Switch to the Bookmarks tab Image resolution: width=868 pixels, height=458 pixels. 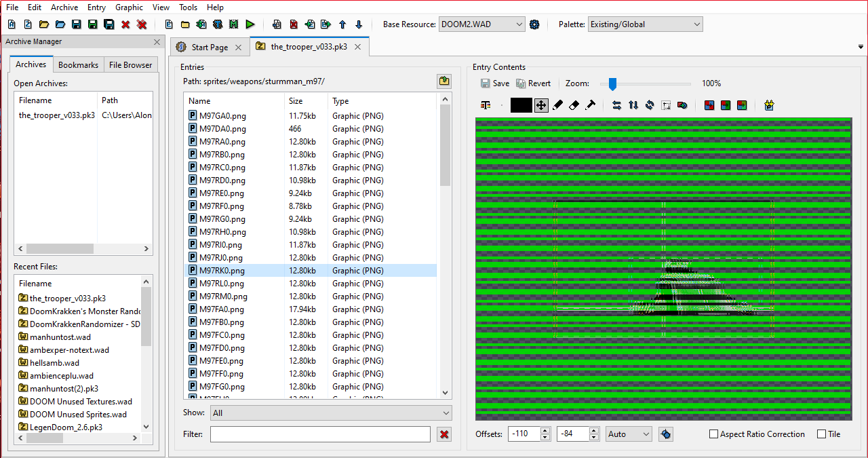coord(78,65)
